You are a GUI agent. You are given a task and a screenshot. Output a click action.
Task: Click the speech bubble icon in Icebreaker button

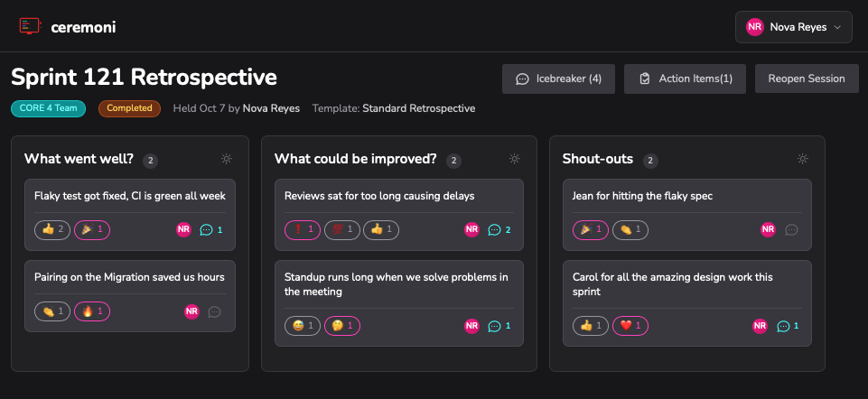pyautogui.click(x=522, y=79)
